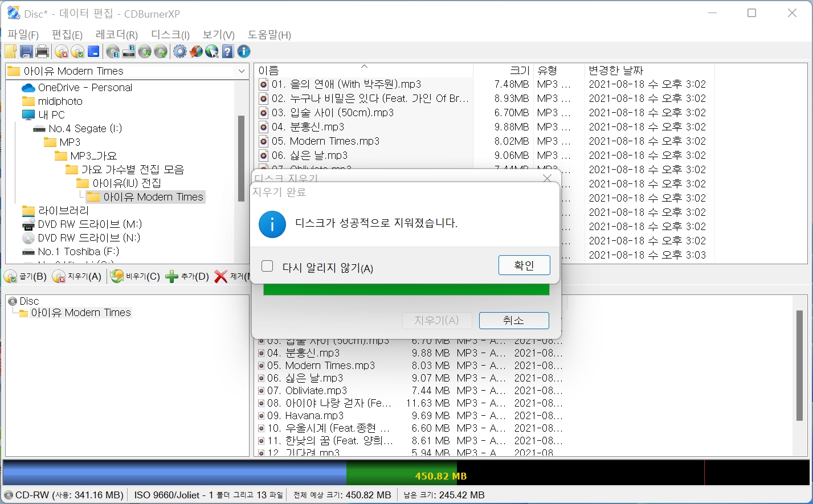This screenshot has width=813, height=504.
Task: Click the erase disc icon in top toolbar
Action: tap(62, 52)
